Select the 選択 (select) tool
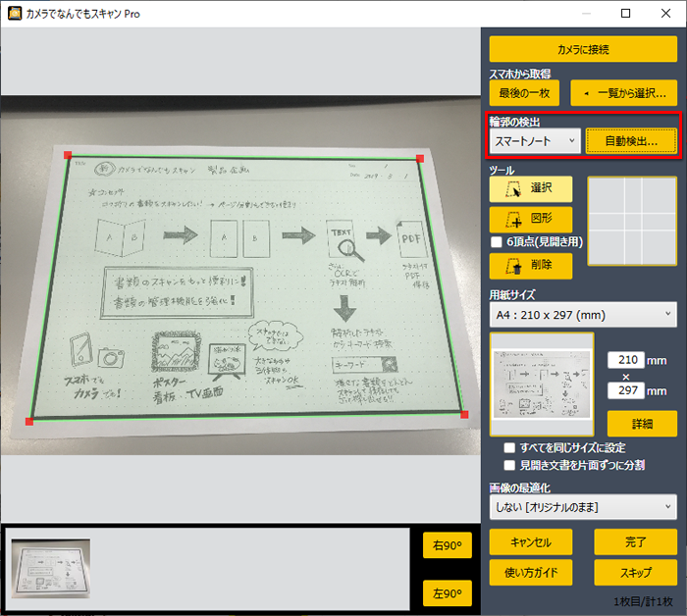 [531, 186]
